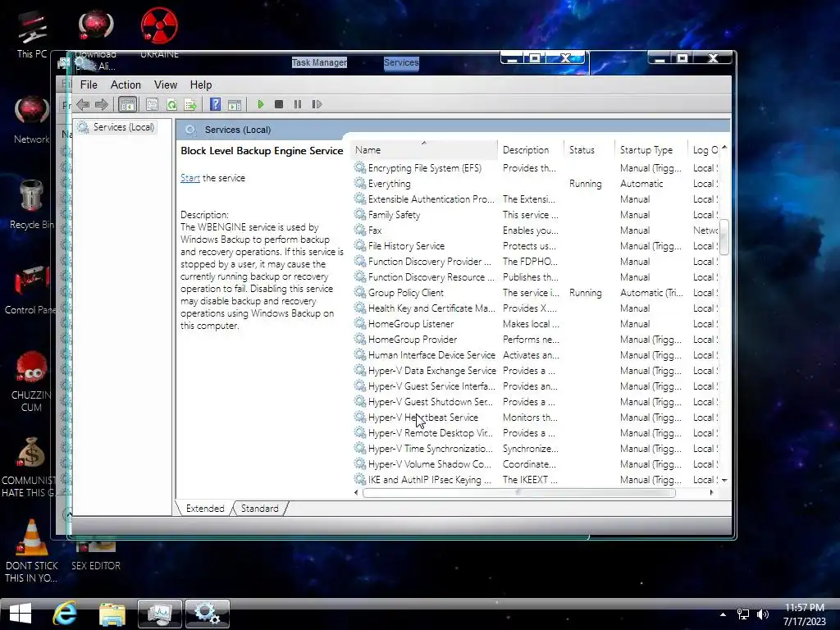Switch to the Standard tab
Image resolution: width=840 pixels, height=630 pixels.
tap(260, 509)
